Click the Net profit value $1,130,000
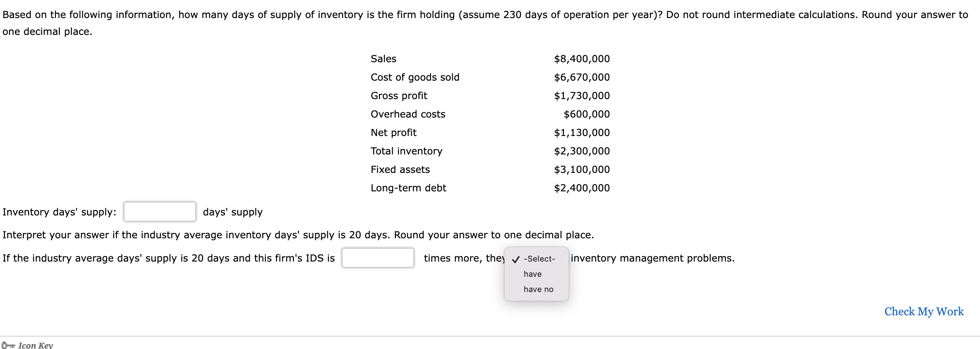Image resolution: width=980 pixels, height=349 pixels. (581, 132)
